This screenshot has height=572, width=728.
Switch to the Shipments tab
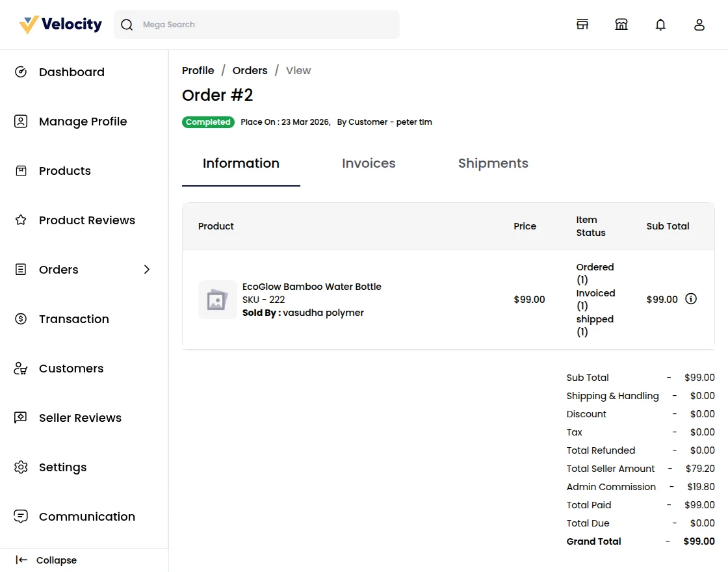tap(493, 164)
